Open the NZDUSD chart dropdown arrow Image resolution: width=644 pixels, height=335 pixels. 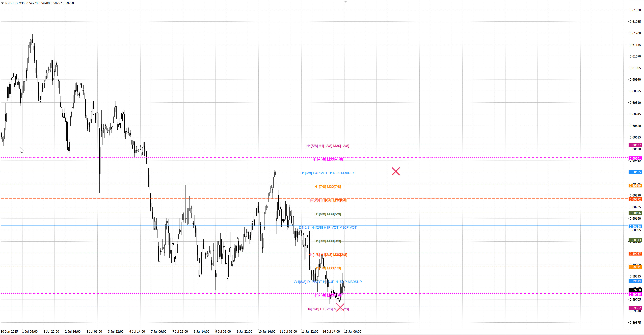[3, 3]
